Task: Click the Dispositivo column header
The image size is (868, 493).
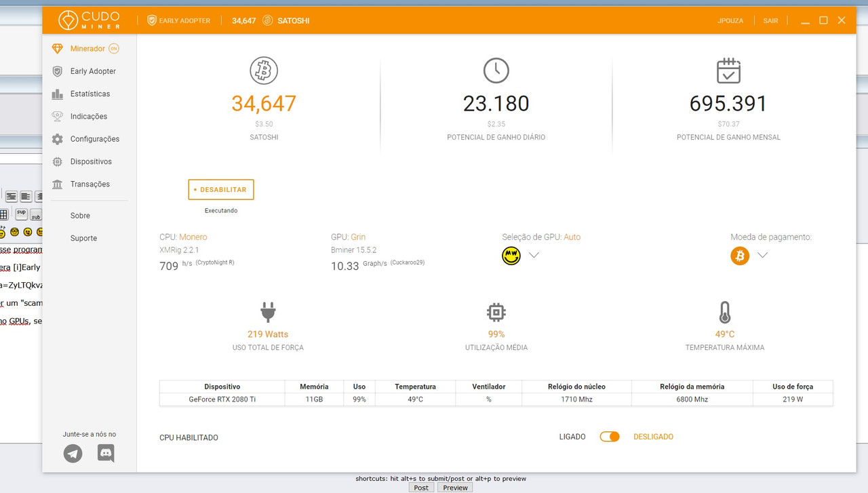Action: pos(222,387)
